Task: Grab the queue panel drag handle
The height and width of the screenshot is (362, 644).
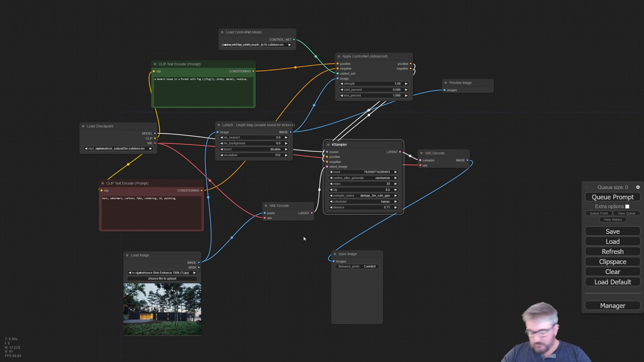Action: 587,187
